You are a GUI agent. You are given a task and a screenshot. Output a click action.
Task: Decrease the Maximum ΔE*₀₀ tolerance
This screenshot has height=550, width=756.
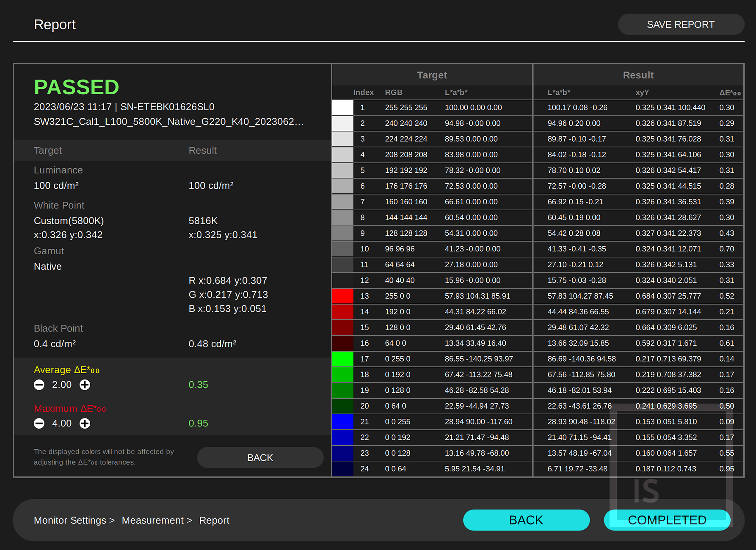[39, 423]
